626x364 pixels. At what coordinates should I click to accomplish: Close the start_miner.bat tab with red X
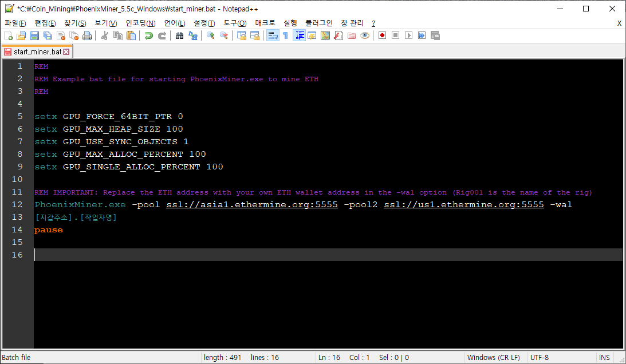(66, 52)
